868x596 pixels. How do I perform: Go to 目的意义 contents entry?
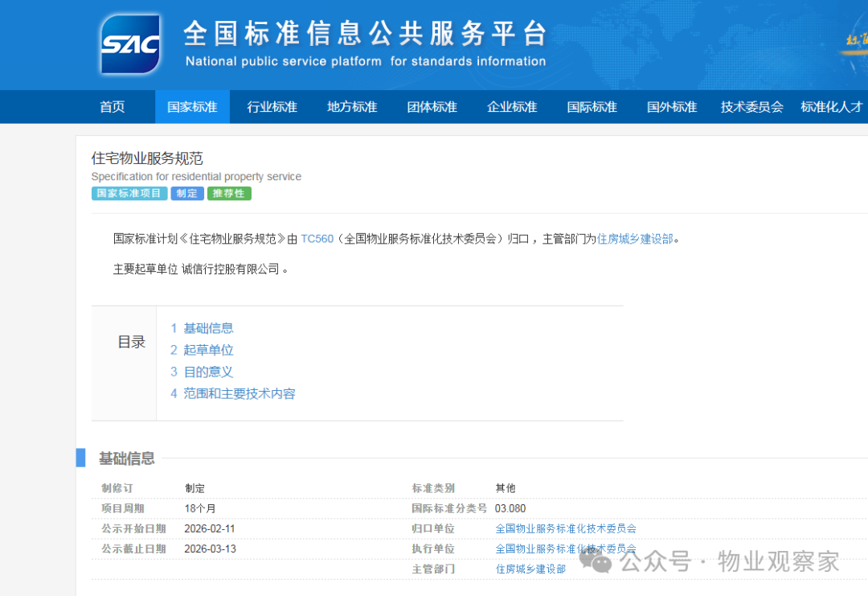click(x=208, y=372)
